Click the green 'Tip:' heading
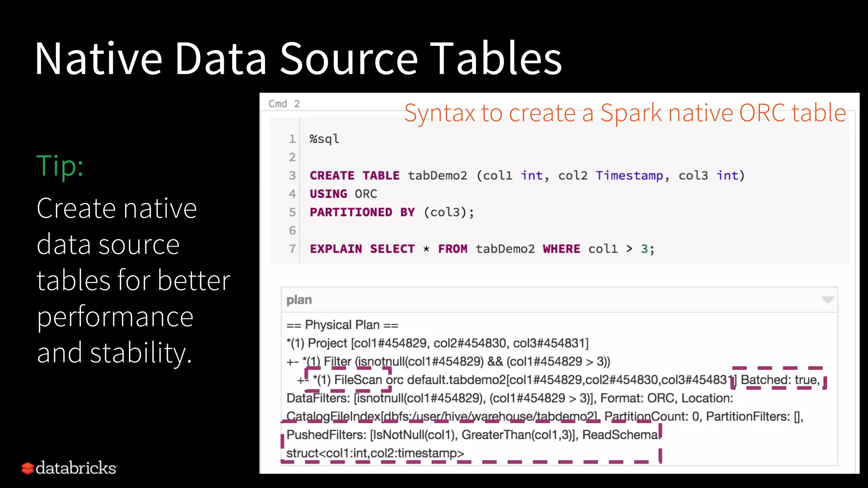 [60, 166]
